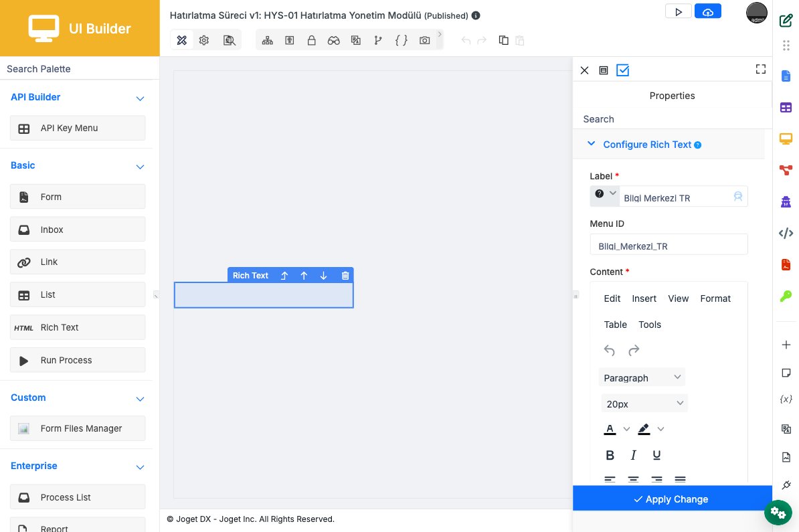The height and width of the screenshot is (532, 799).
Task: Click the camera screenshot toolbar icon
Action: click(424, 40)
